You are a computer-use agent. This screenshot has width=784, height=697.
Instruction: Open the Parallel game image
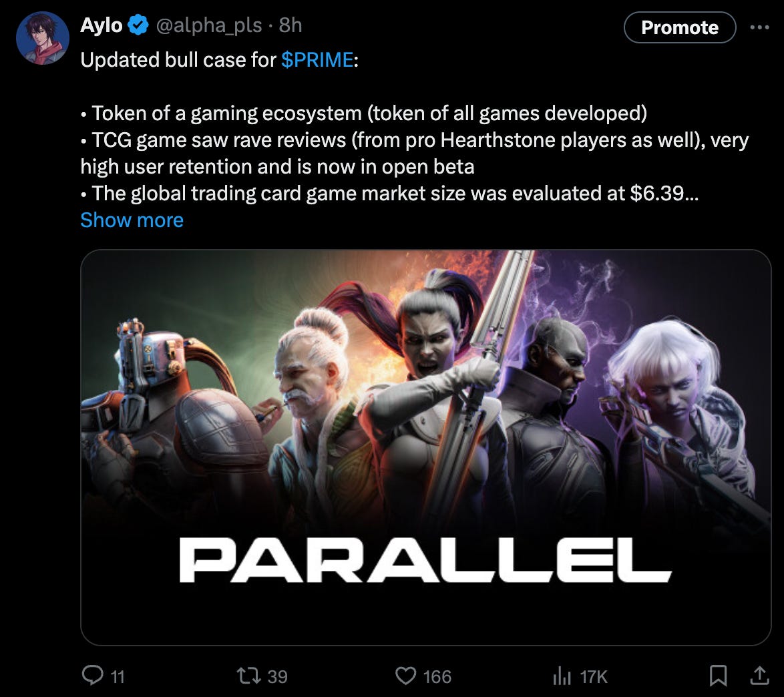point(425,447)
